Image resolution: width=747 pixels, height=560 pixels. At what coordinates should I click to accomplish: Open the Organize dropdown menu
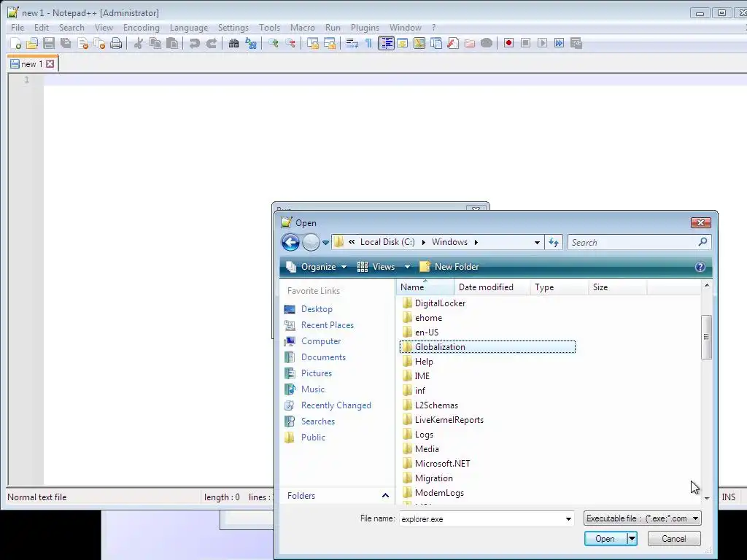pos(317,267)
